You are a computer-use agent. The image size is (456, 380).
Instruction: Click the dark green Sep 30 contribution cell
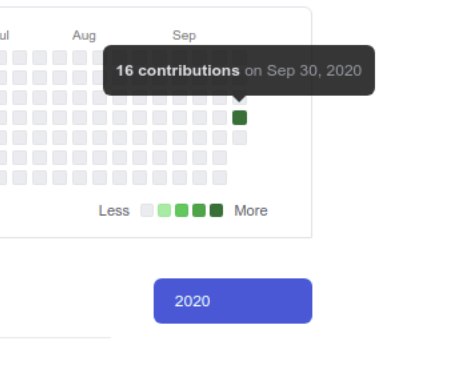(x=240, y=118)
